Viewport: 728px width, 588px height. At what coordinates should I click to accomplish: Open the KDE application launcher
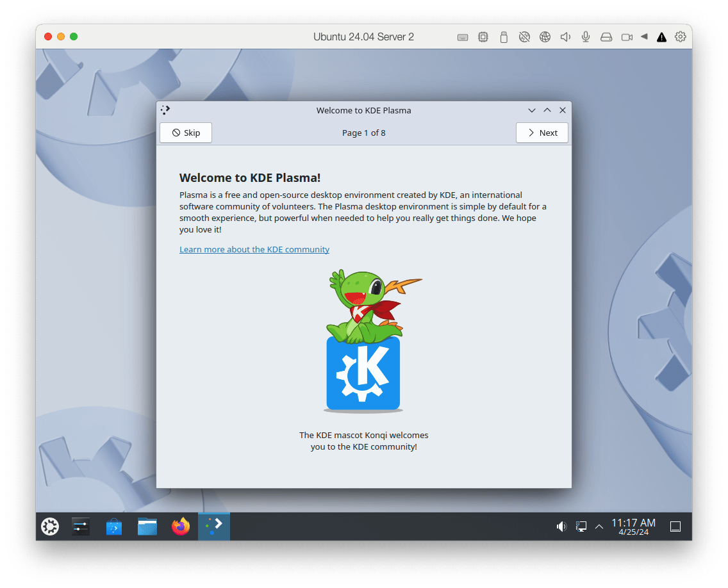[50, 527]
